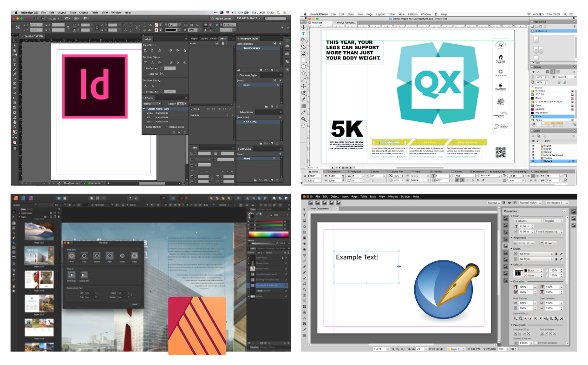Select the Text Frame tool in Scribus
Screen dimensions: 588x365
click(305, 214)
